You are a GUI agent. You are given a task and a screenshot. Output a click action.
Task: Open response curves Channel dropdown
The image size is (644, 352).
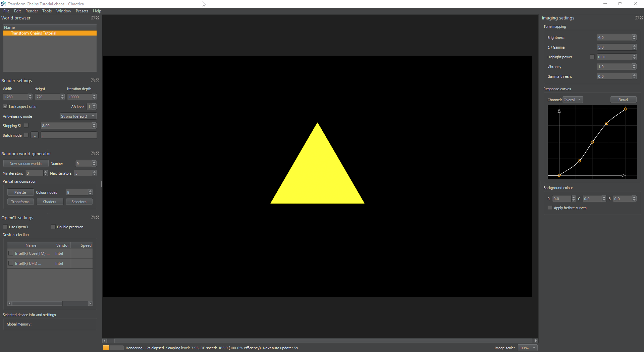point(572,100)
